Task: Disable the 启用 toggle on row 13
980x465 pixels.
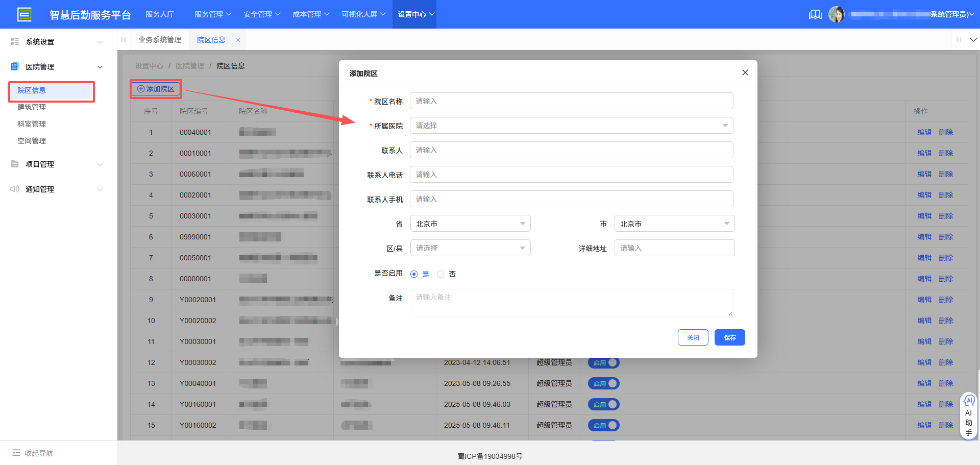Action: click(x=603, y=383)
